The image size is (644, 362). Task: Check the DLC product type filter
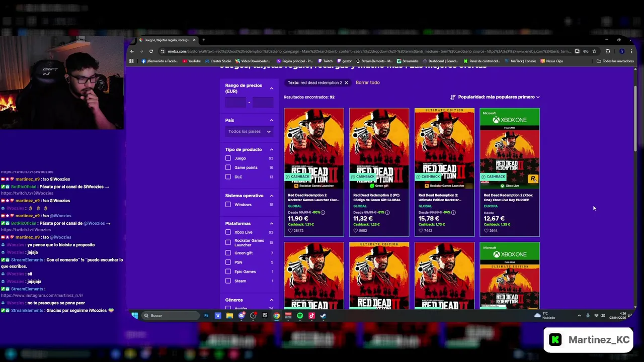228,177
